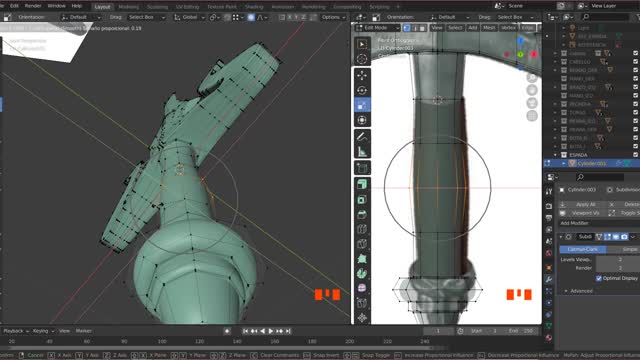
Task: Select the Smooth tool
Action: coord(362,288)
